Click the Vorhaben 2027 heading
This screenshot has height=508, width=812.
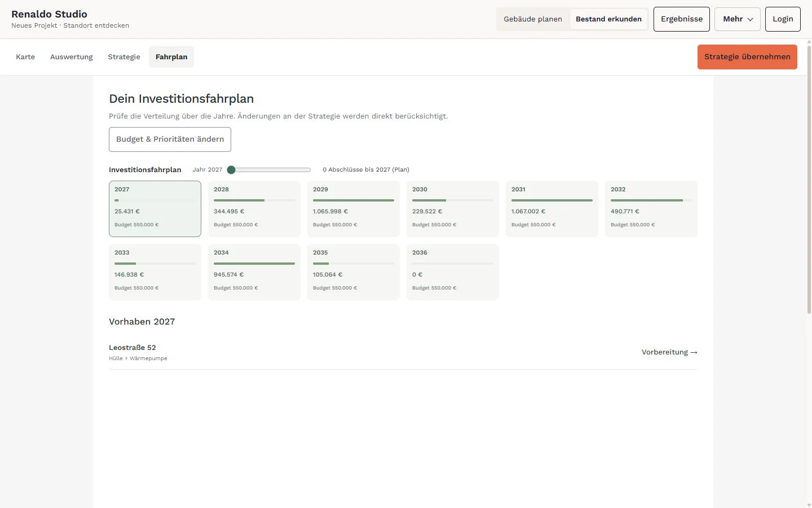[142, 322]
